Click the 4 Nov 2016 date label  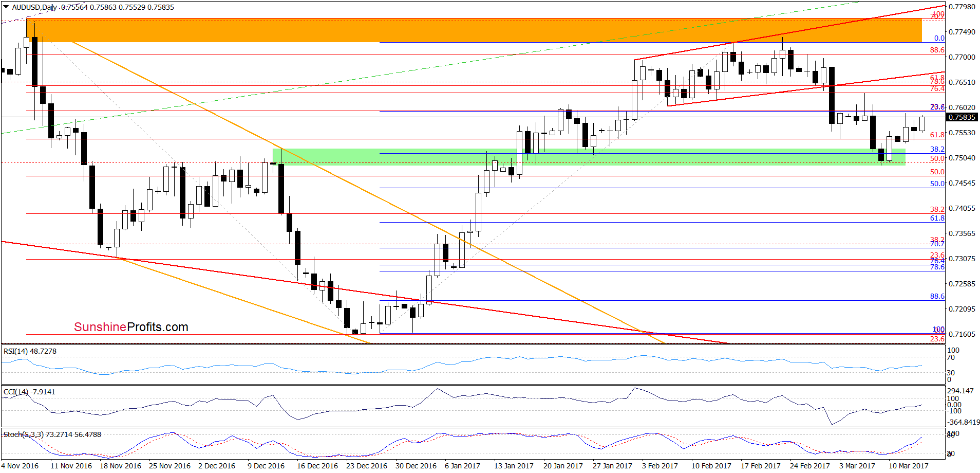point(20,466)
